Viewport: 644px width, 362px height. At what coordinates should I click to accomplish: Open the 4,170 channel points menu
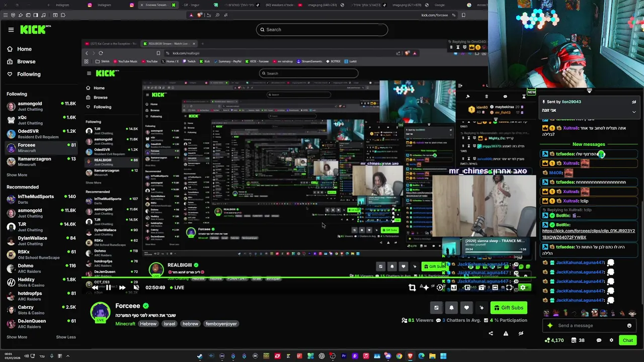(554, 340)
